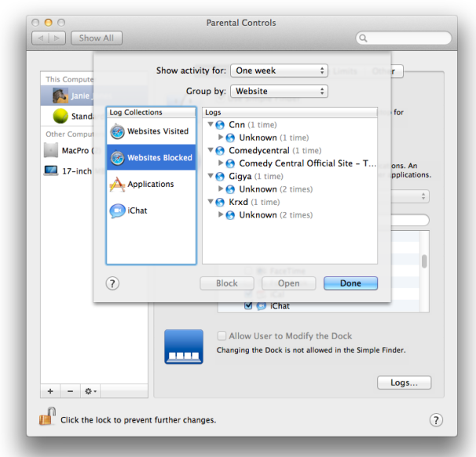Select the tennis ball Standard user icon
The image size is (476, 457).
pos(60,116)
